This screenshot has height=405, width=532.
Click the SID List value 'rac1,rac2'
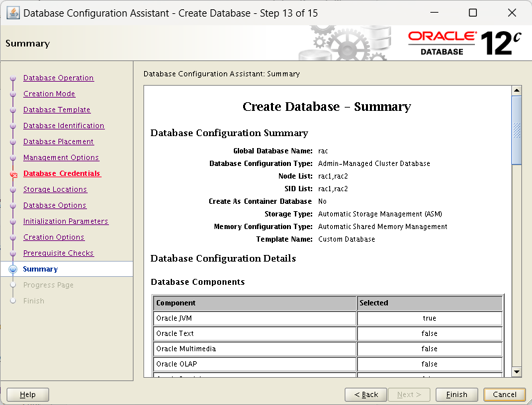pyautogui.click(x=333, y=189)
